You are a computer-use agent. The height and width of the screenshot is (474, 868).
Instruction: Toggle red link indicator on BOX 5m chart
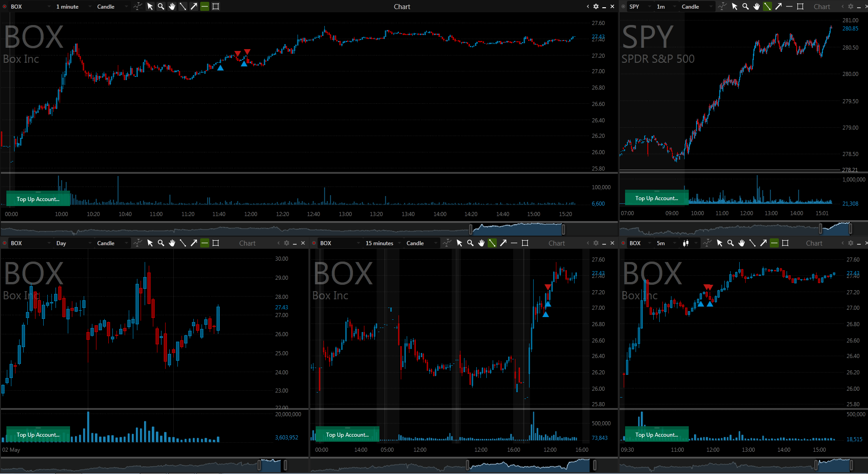(623, 243)
